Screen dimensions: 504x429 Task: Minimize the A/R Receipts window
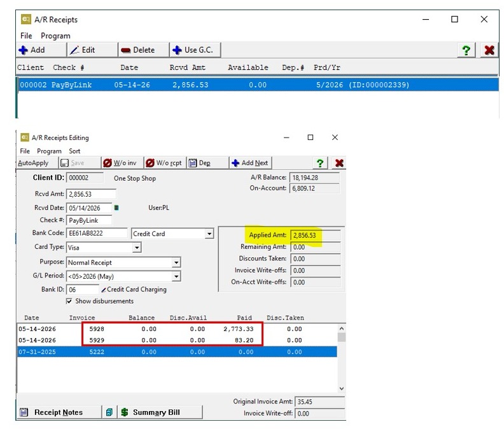coord(426,19)
